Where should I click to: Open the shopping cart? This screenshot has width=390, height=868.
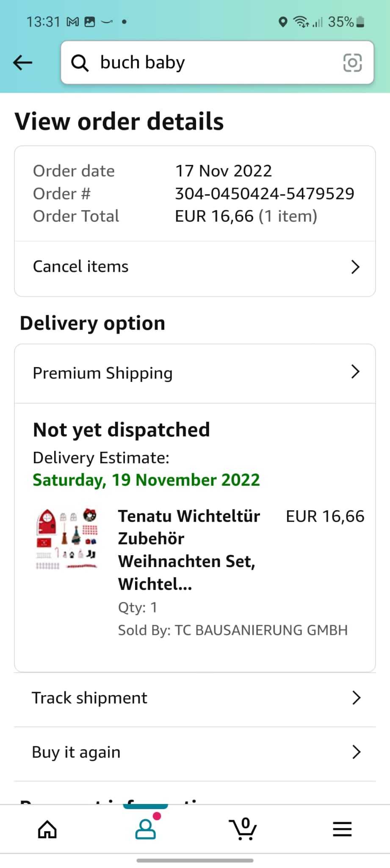243,829
